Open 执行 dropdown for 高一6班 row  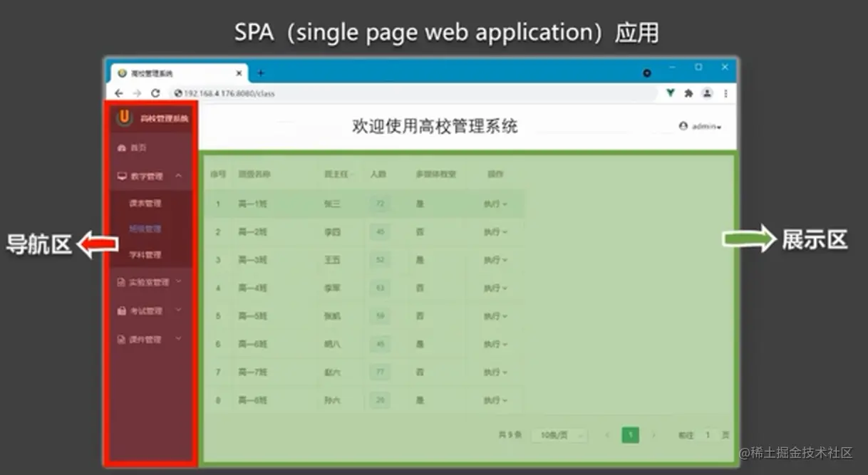click(x=495, y=344)
